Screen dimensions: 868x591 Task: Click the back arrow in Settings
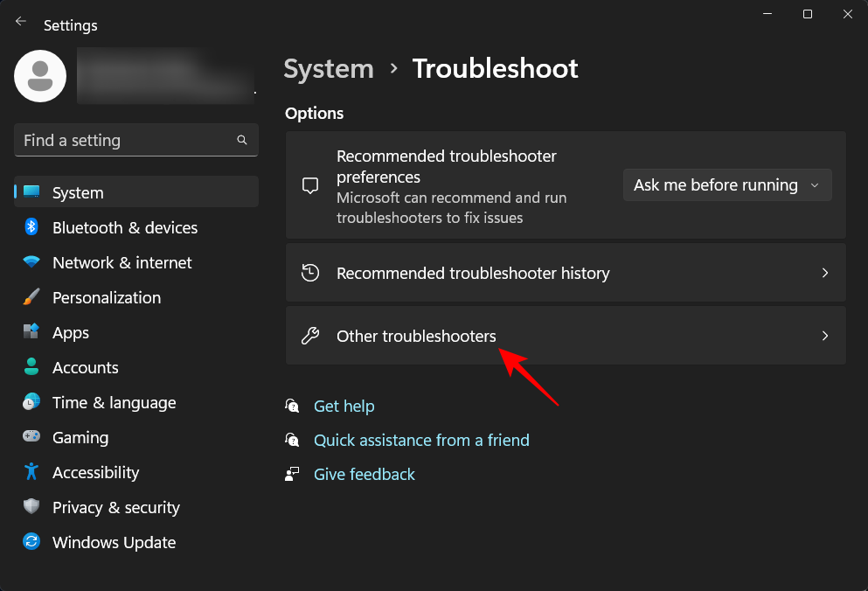[20, 21]
